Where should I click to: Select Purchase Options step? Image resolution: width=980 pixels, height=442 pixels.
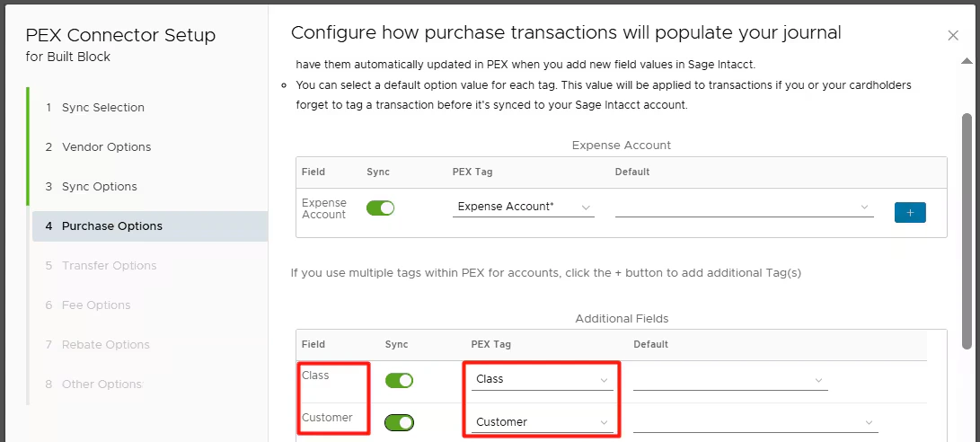click(x=111, y=226)
